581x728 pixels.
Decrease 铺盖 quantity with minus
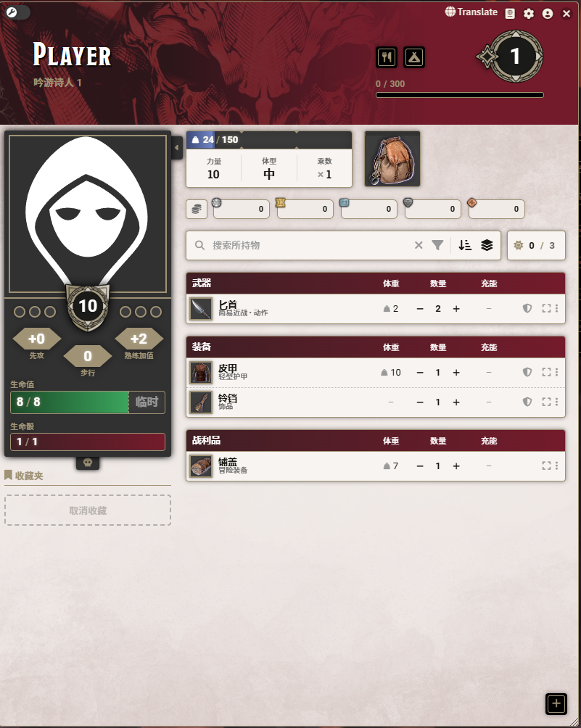420,466
